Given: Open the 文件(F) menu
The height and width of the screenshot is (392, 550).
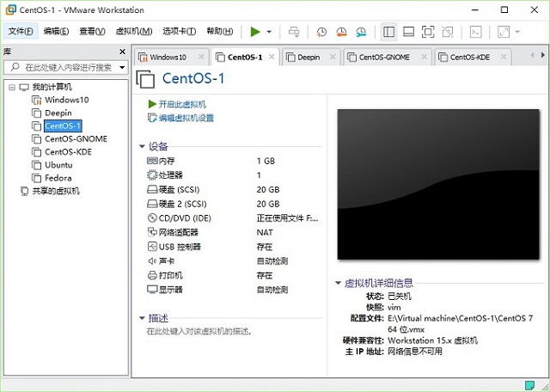Looking at the screenshot, I should [21, 31].
